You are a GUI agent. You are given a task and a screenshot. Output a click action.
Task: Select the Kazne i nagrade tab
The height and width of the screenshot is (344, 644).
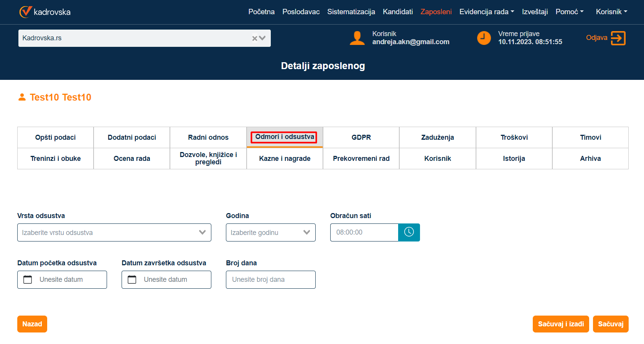coord(285,159)
